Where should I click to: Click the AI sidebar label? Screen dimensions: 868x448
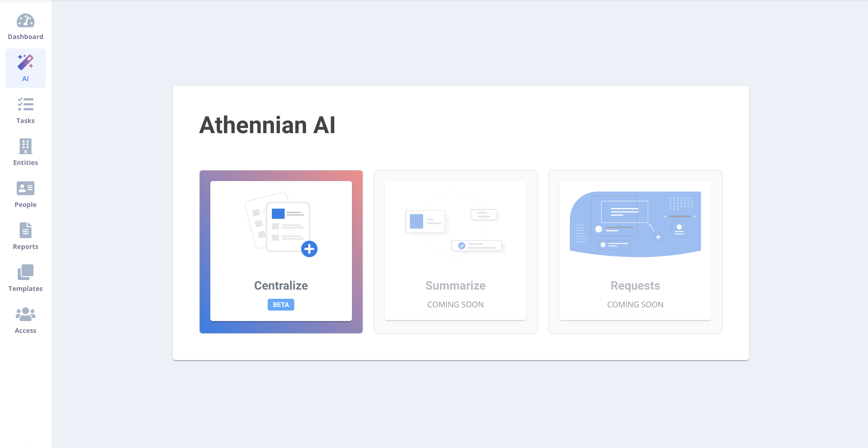[26, 78]
